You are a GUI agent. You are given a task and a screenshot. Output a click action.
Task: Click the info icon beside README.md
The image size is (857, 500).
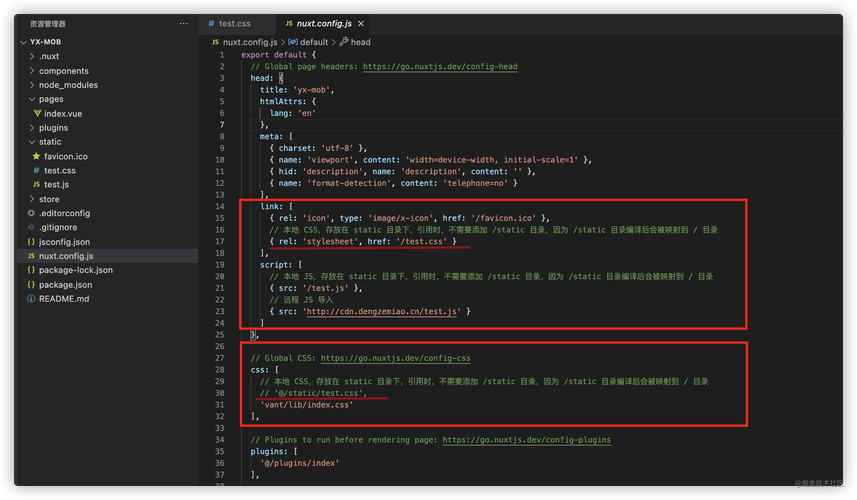(31, 298)
